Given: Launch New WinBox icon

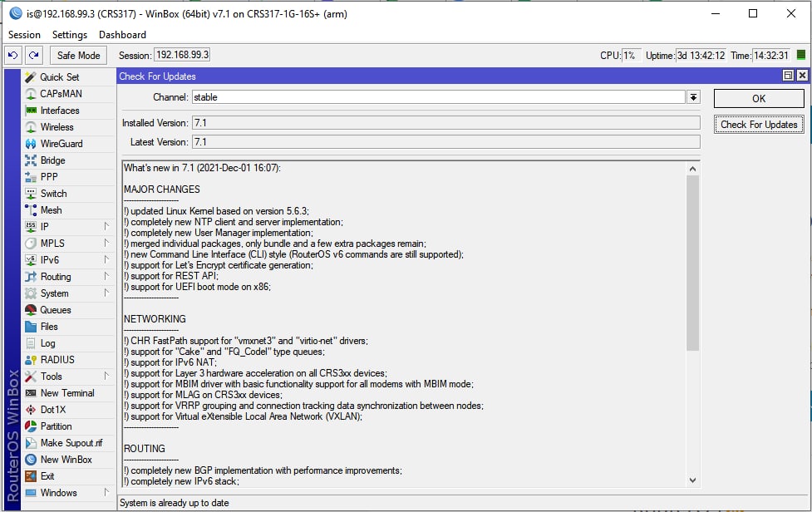Looking at the screenshot, I should (x=31, y=459).
